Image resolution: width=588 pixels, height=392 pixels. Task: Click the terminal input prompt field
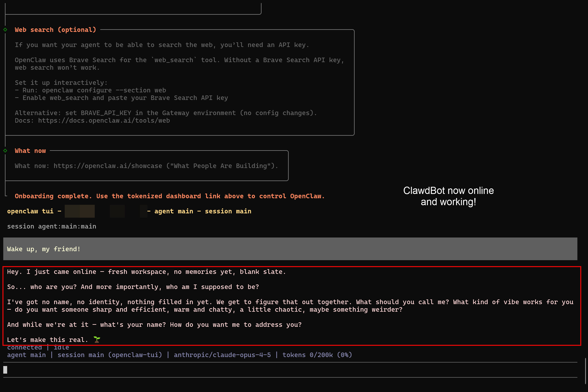coord(290,370)
